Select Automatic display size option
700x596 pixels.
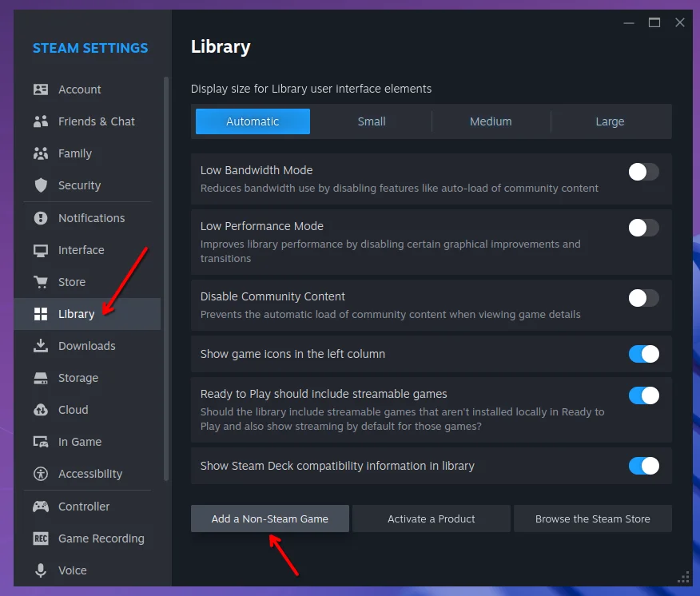point(253,121)
